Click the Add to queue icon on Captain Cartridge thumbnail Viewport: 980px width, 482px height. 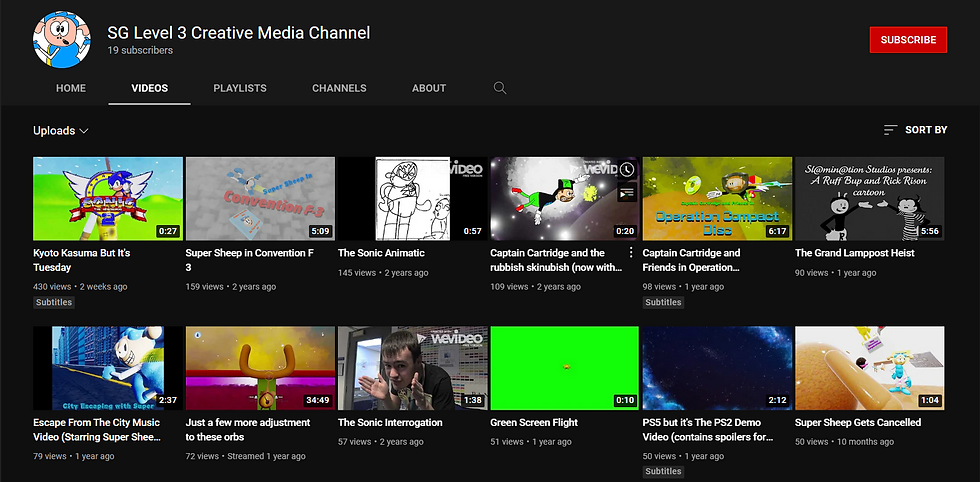tap(626, 193)
